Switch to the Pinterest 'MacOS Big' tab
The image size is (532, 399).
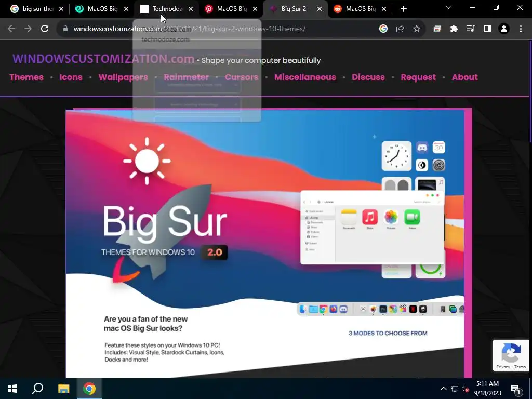point(228,9)
